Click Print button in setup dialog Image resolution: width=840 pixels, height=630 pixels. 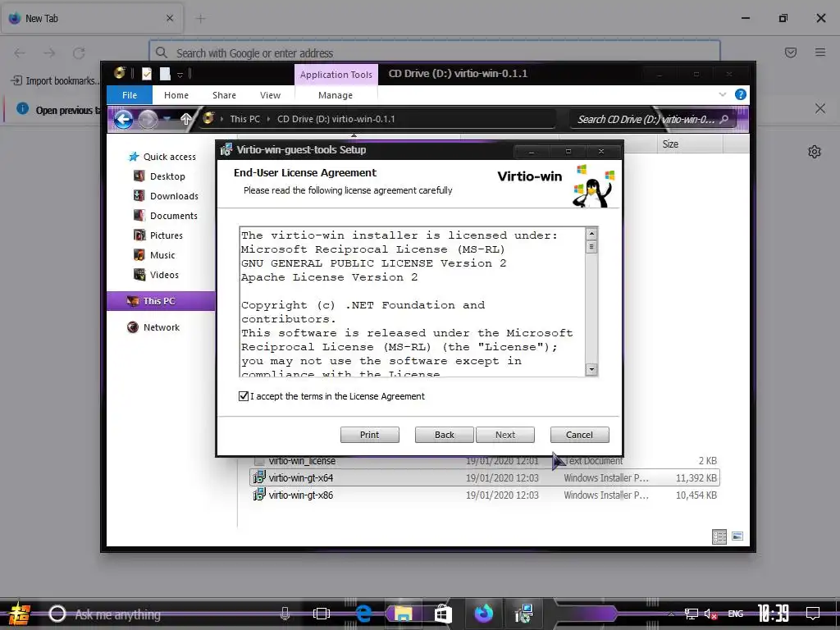pos(370,435)
